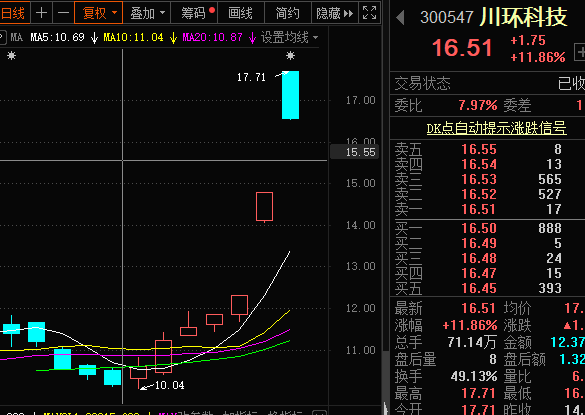Click the MA20:10.87 indicator label
The image size is (585, 415).
213,37
